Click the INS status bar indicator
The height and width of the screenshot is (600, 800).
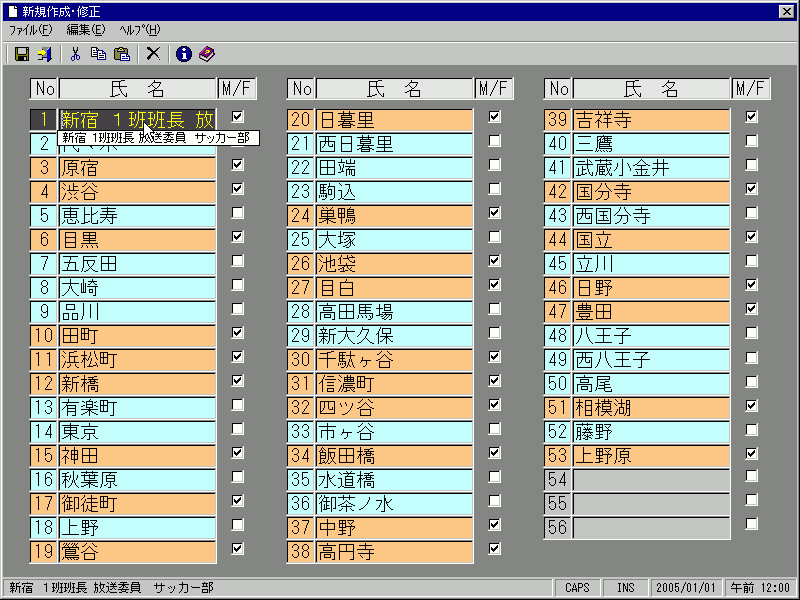(626, 588)
